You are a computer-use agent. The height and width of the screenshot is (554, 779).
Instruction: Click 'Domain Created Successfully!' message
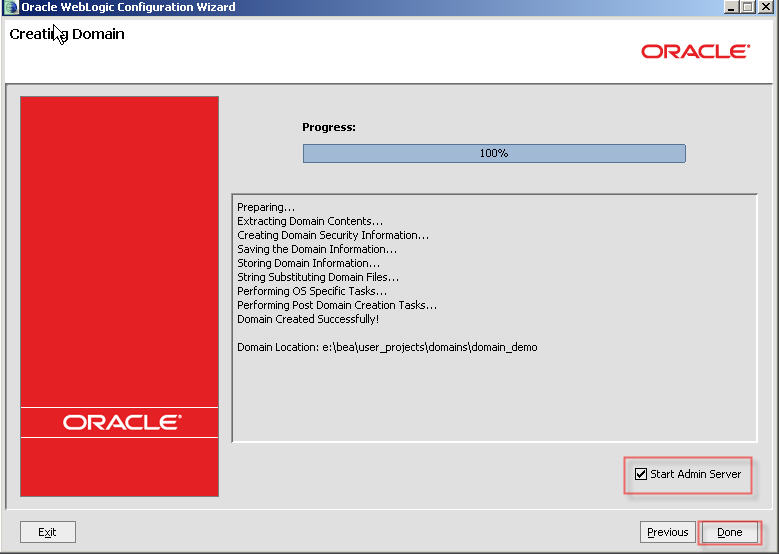pyautogui.click(x=308, y=319)
